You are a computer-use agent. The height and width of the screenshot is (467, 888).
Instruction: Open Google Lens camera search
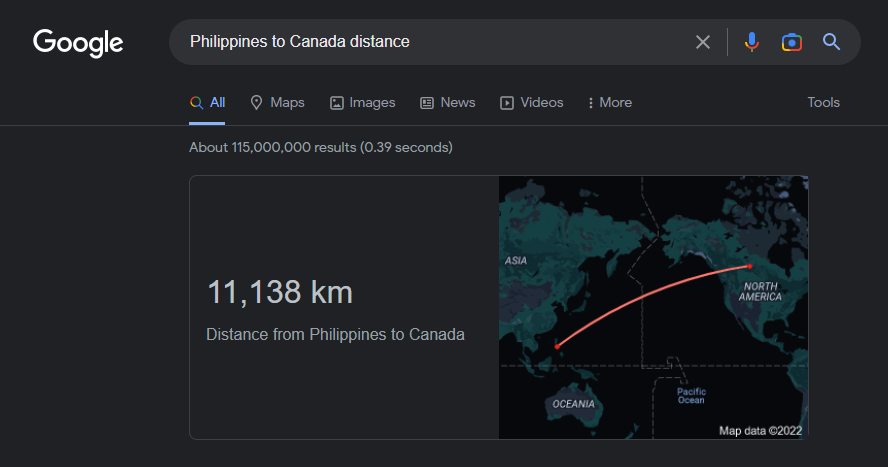point(792,42)
